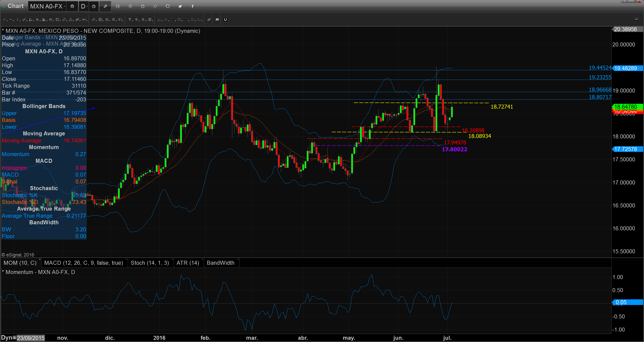Image resolution: width=644 pixels, height=342 pixels.
Task: Click the 19.44524 blue level label
Action: pyautogui.click(x=600, y=68)
